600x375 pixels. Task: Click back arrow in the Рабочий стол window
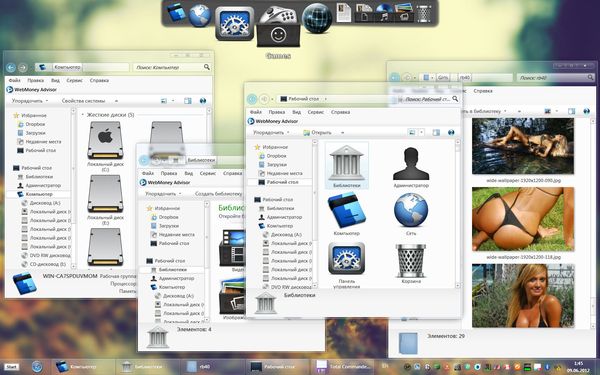(252, 99)
